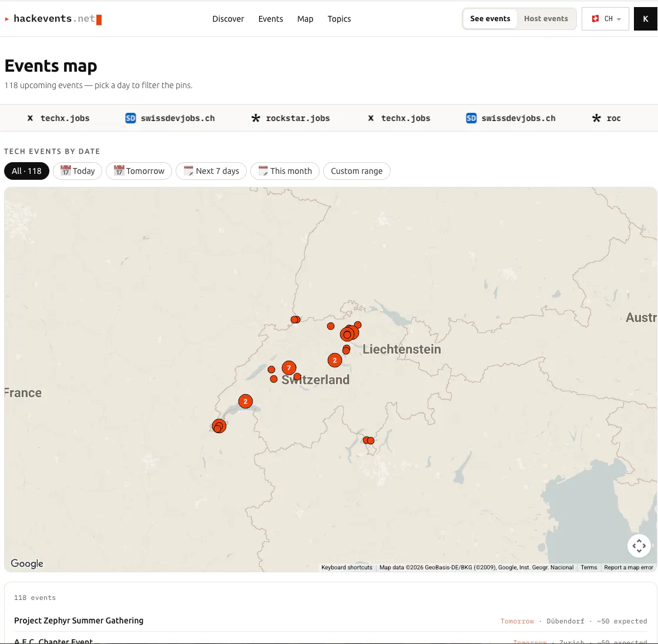Image resolution: width=658 pixels, height=644 pixels.
Task: Click Report a map error link
Action: click(628, 567)
